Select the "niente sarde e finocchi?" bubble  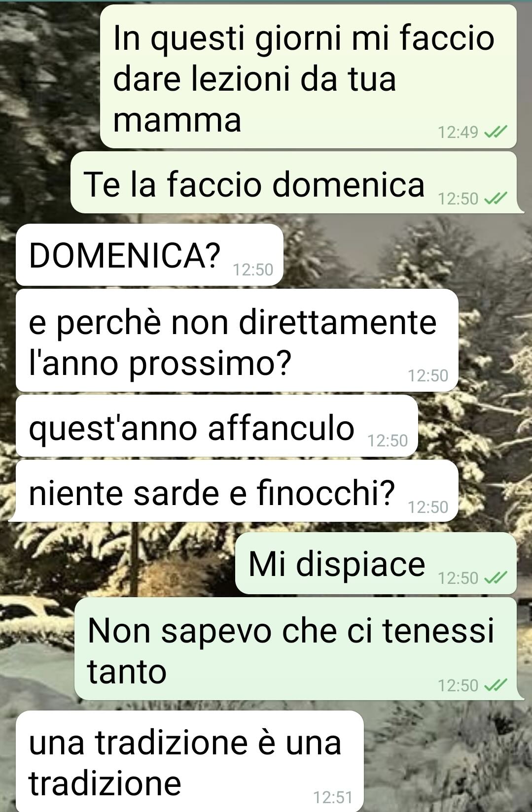point(236,491)
